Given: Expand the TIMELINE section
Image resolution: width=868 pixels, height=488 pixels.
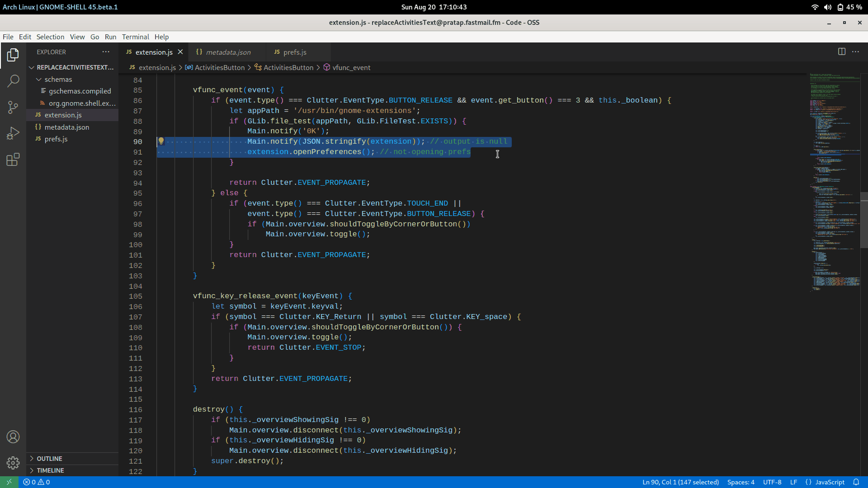Looking at the screenshot, I should pos(72,470).
